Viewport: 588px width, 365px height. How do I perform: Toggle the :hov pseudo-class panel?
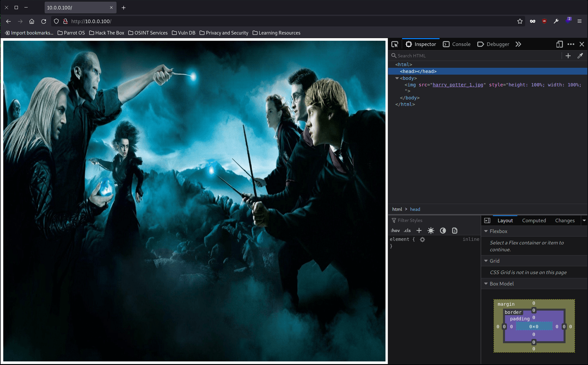pyautogui.click(x=395, y=230)
